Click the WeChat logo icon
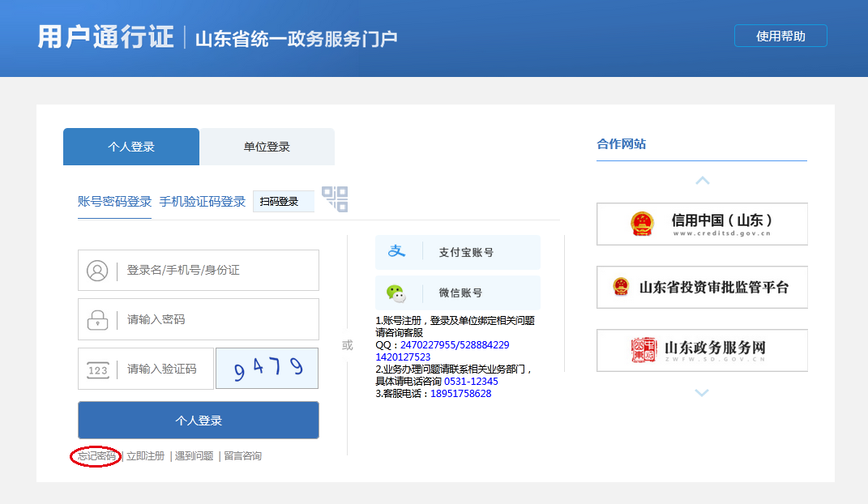868x504 pixels. (396, 293)
